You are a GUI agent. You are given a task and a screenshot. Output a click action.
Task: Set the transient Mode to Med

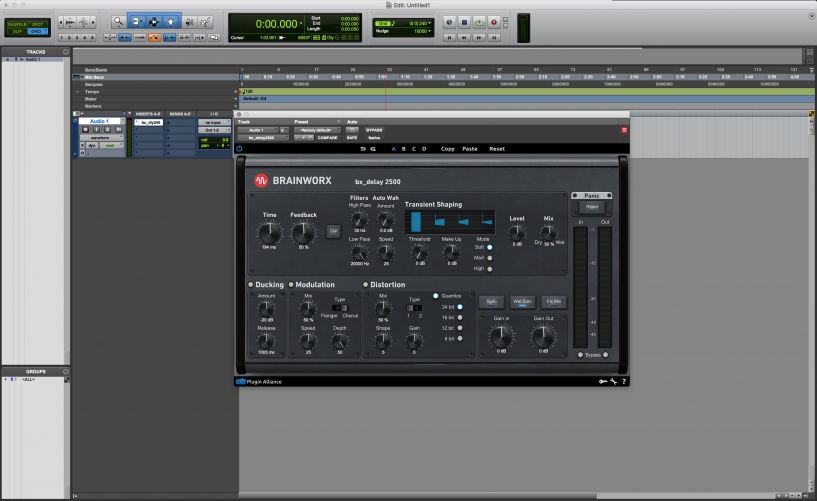490,258
